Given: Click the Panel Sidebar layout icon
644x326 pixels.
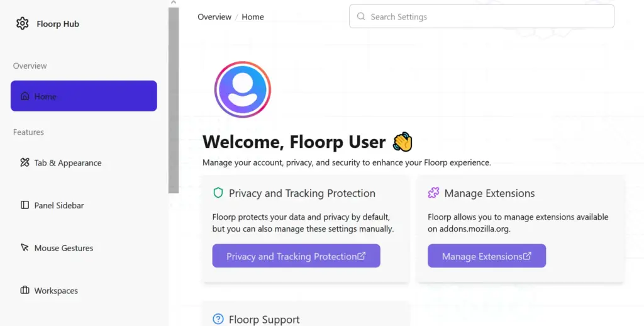Looking at the screenshot, I should coord(25,205).
